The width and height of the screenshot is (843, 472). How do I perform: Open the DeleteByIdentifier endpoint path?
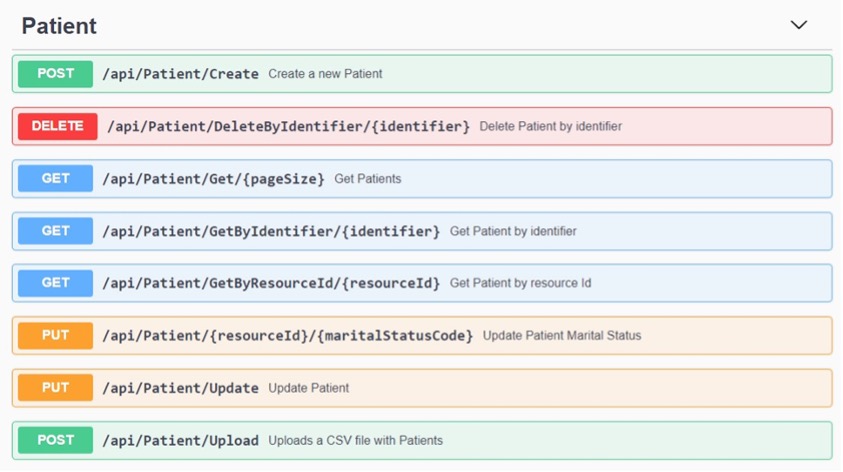coord(288,126)
